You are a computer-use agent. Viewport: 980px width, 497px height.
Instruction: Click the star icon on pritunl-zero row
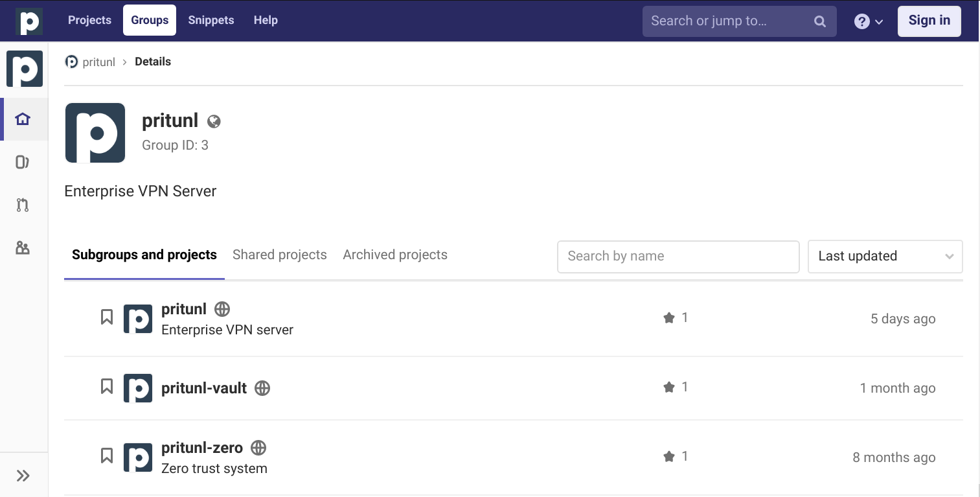(669, 456)
